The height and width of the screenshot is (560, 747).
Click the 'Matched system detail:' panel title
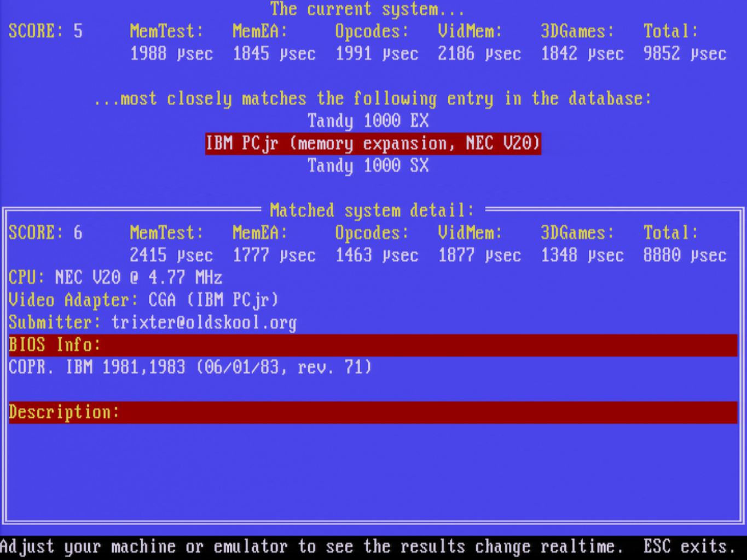point(372,211)
